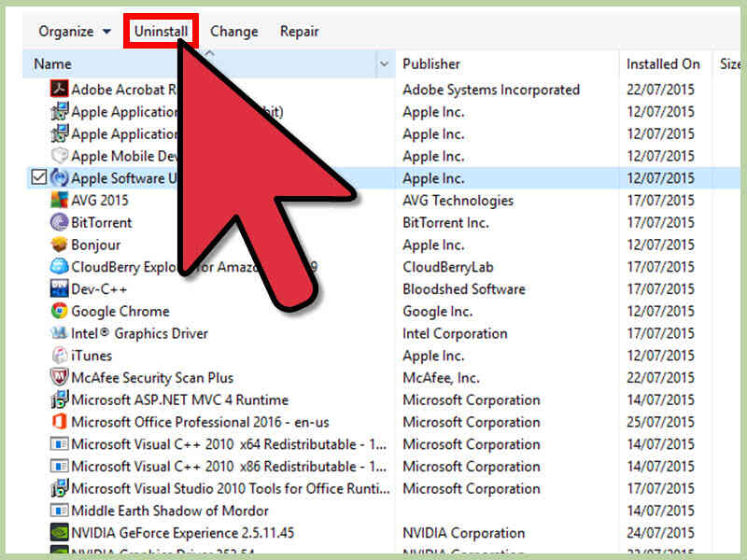This screenshot has height=560, width=747.
Task: Click the Apple Mobile Device shield icon
Action: 59,156
